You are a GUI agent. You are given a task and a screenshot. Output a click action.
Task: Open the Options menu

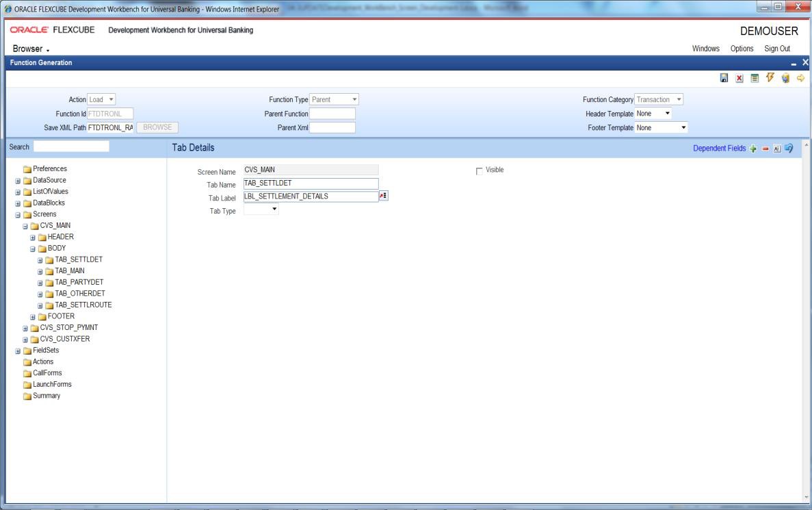coord(742,49)
